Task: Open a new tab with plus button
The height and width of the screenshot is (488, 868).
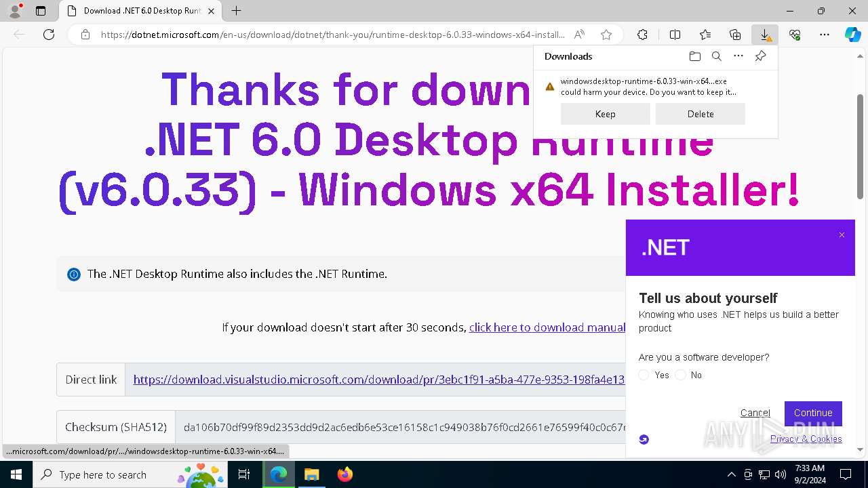Action: (236, 11)
